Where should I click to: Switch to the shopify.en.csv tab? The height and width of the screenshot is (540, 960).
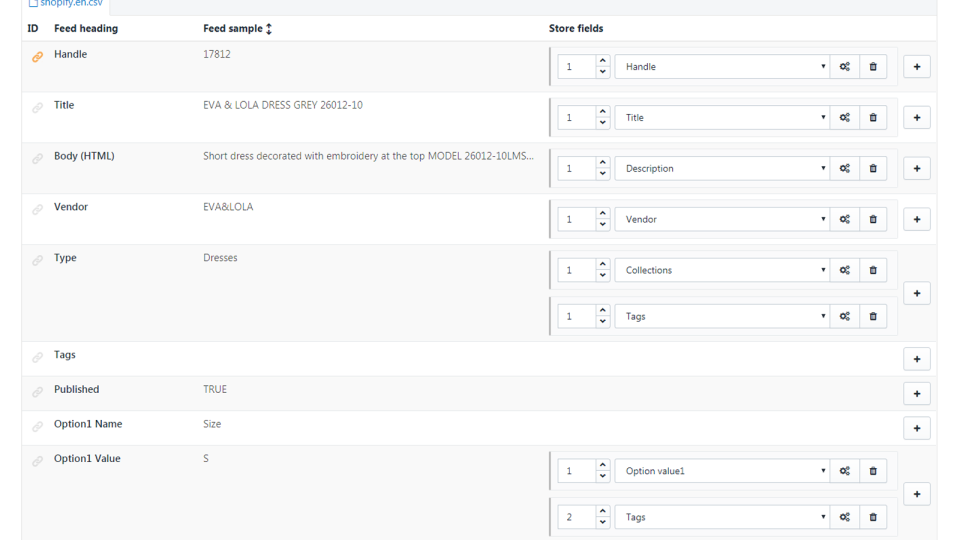point(66,4)
